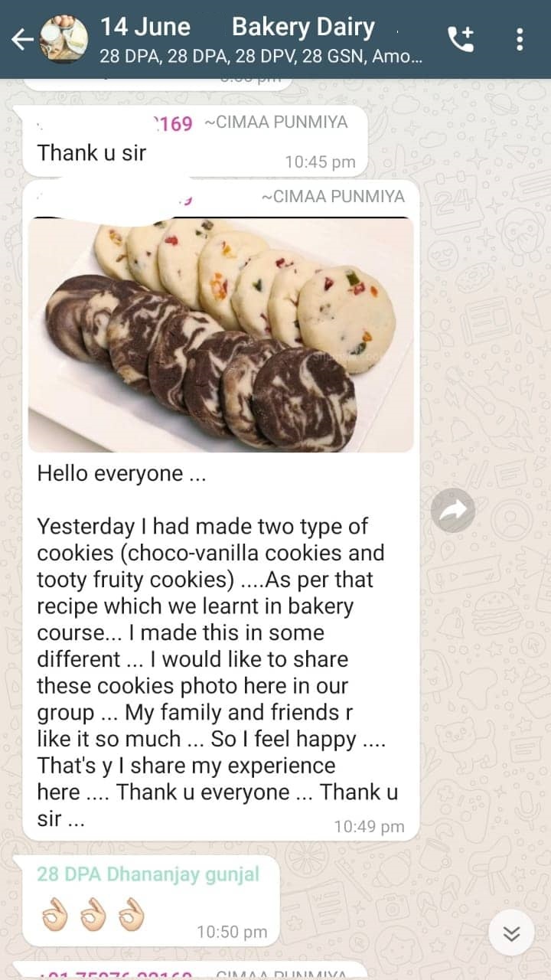Open the group profile picture
Viewport: 551px width, 980px height.
[x=64, y=40]
